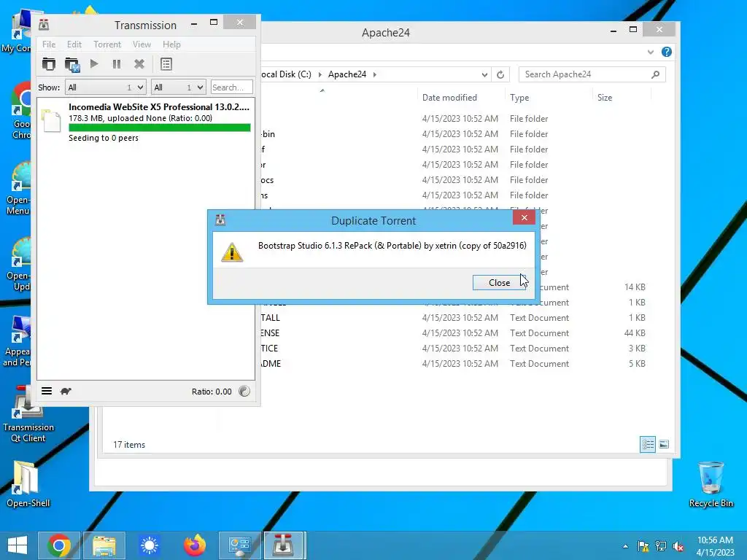Expand the second All tracker filter dropdown
The height and width of the screenshot is (560, 747).
click(178, 87)
